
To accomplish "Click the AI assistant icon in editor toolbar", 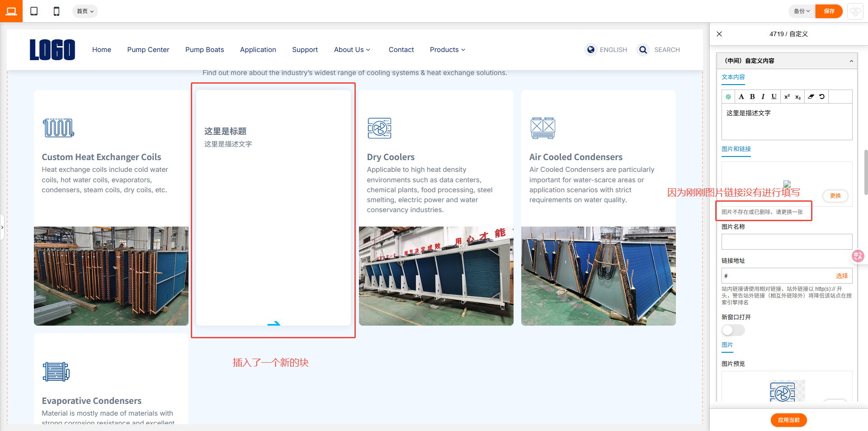I will [x=728, y=97].
